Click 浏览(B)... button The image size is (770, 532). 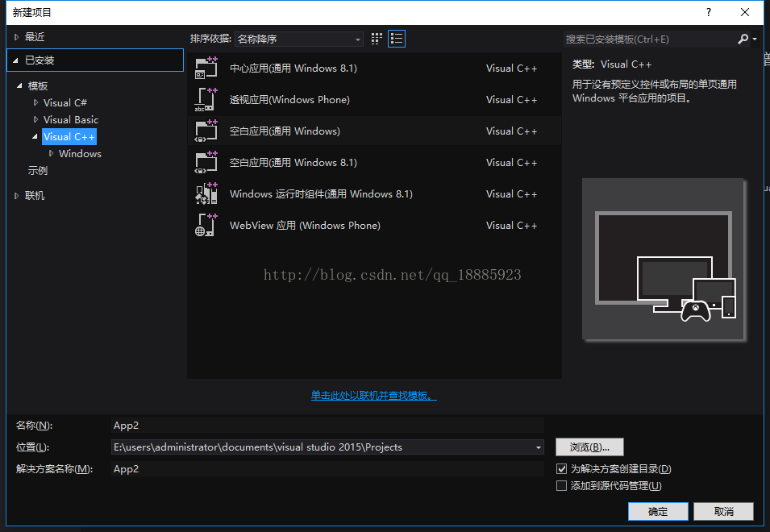589,447
